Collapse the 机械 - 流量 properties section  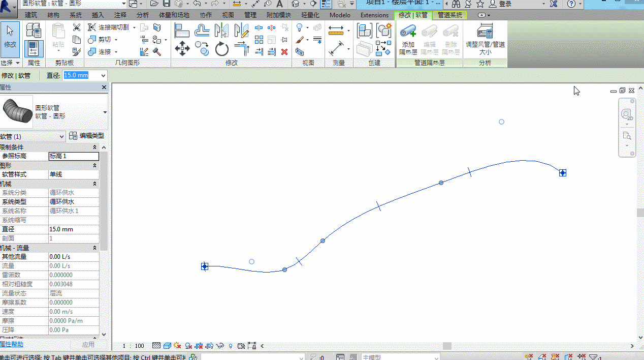[94, 248]
